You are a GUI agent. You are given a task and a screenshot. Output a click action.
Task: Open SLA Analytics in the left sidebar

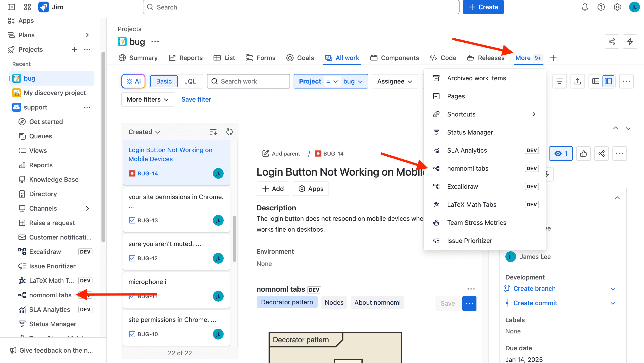[50, 309]
